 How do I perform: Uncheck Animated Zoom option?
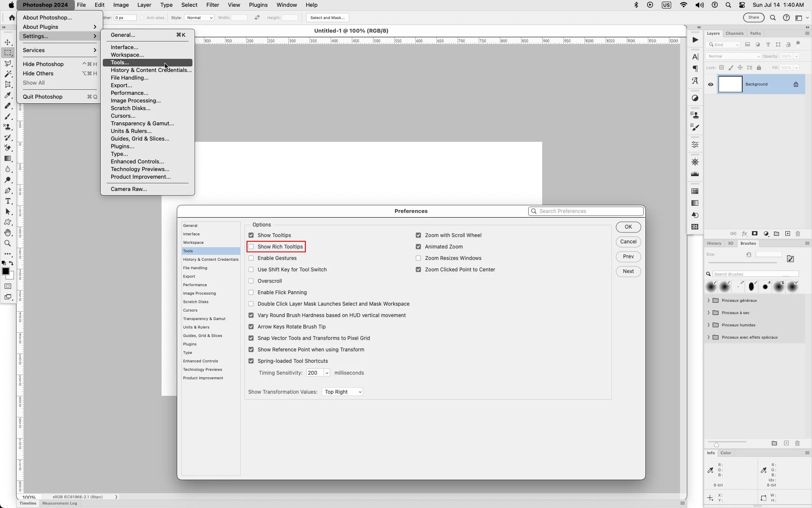click(418, 247)
